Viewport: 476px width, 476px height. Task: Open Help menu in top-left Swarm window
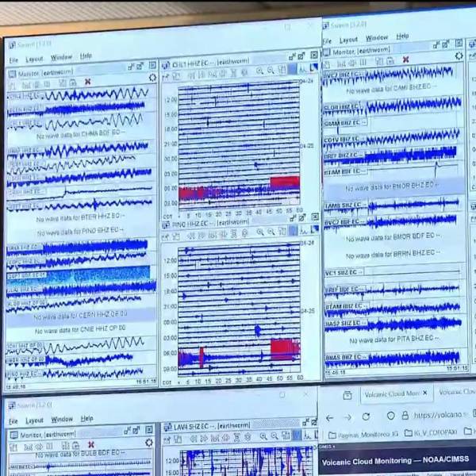86,57
